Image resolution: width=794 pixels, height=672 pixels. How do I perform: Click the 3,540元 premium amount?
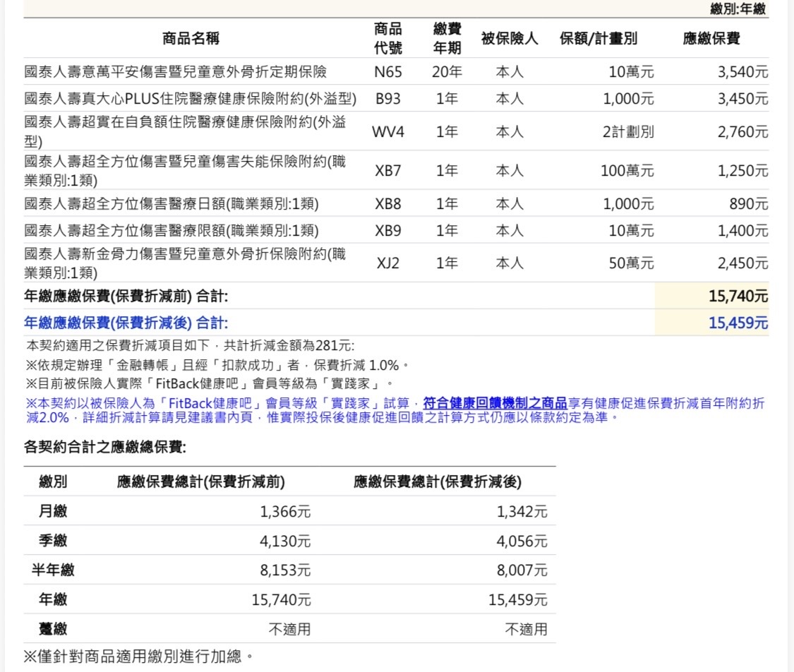pos(742,72)
